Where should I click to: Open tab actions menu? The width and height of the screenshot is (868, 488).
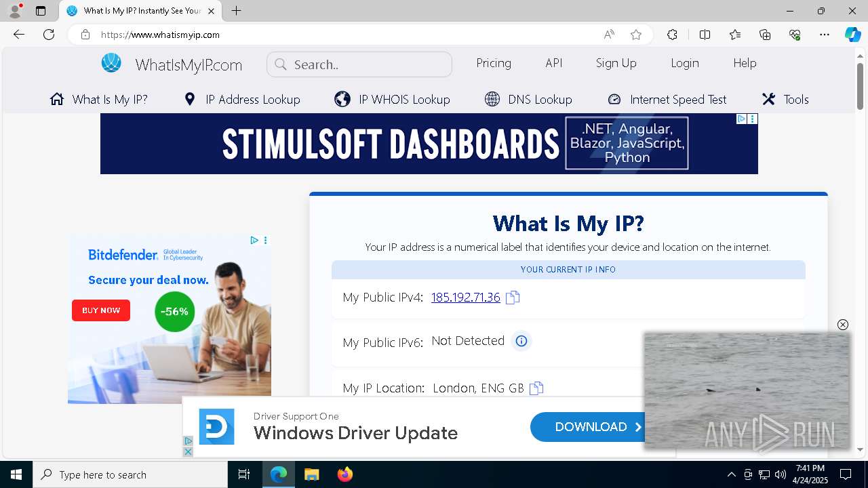(x=41, y=11)
